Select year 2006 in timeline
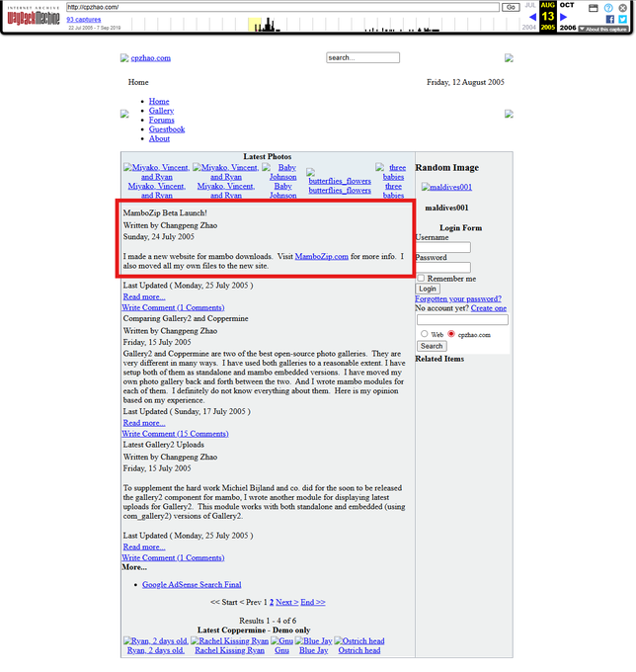The image size is (636, 672). (568, 28)
